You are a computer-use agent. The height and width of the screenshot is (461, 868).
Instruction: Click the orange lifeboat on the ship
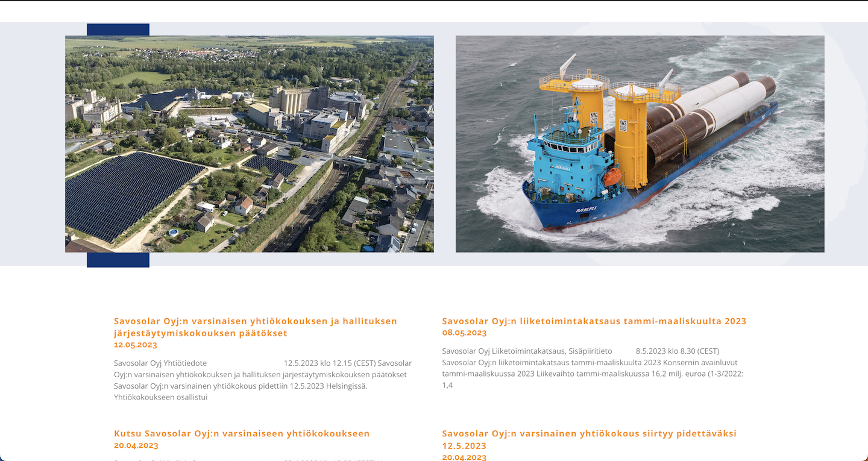[611, 177]
